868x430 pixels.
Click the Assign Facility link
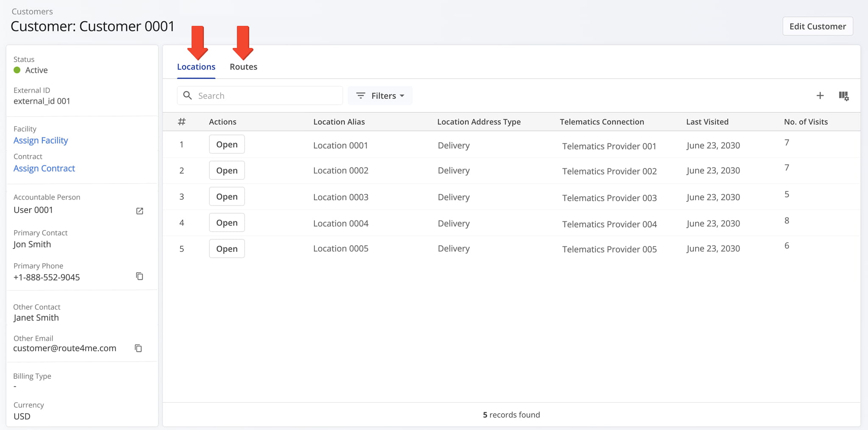tap(41, 140)
